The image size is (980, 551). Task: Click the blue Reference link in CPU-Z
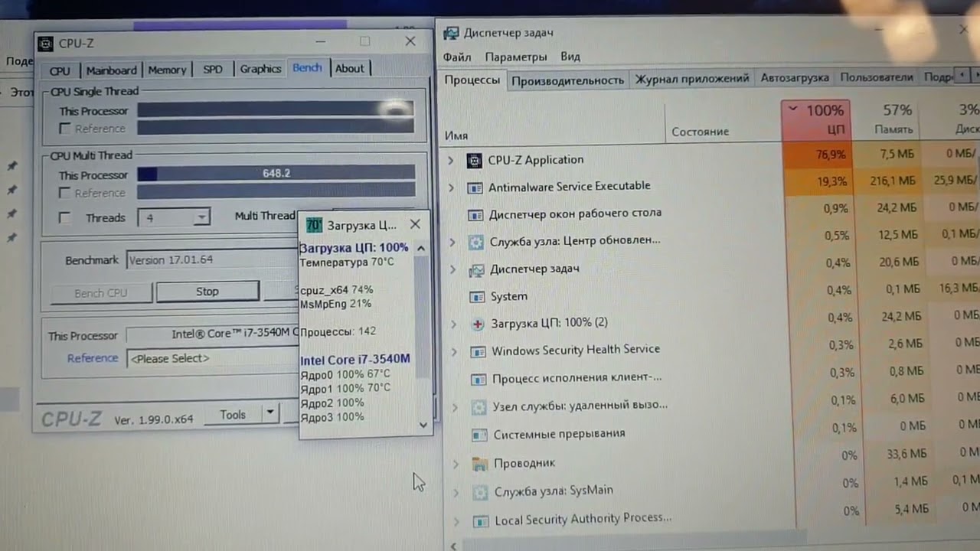(x=93, y=358)
